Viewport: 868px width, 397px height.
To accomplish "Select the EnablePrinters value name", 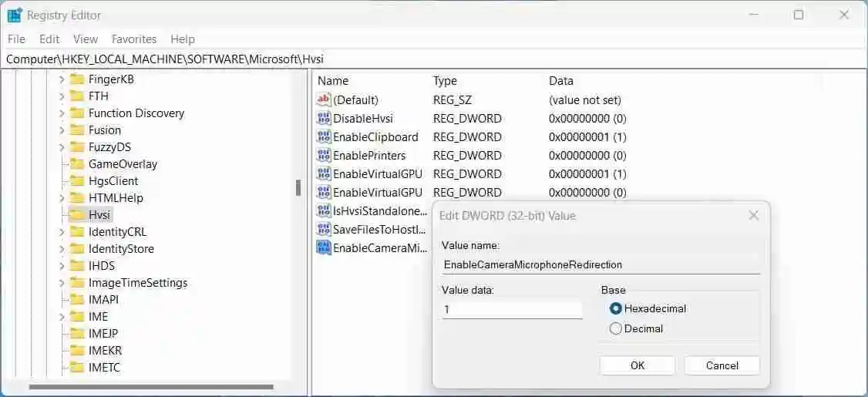I will 369,155.
